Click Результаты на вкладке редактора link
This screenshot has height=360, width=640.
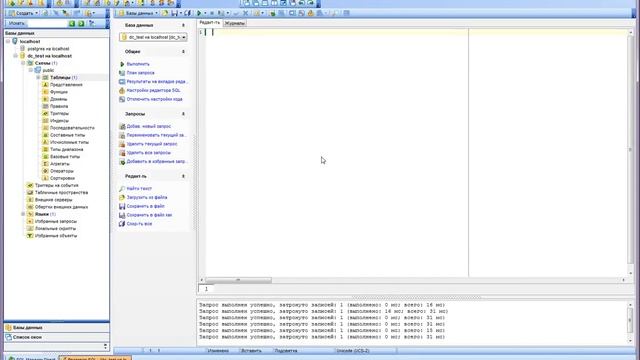coord(157,82)
